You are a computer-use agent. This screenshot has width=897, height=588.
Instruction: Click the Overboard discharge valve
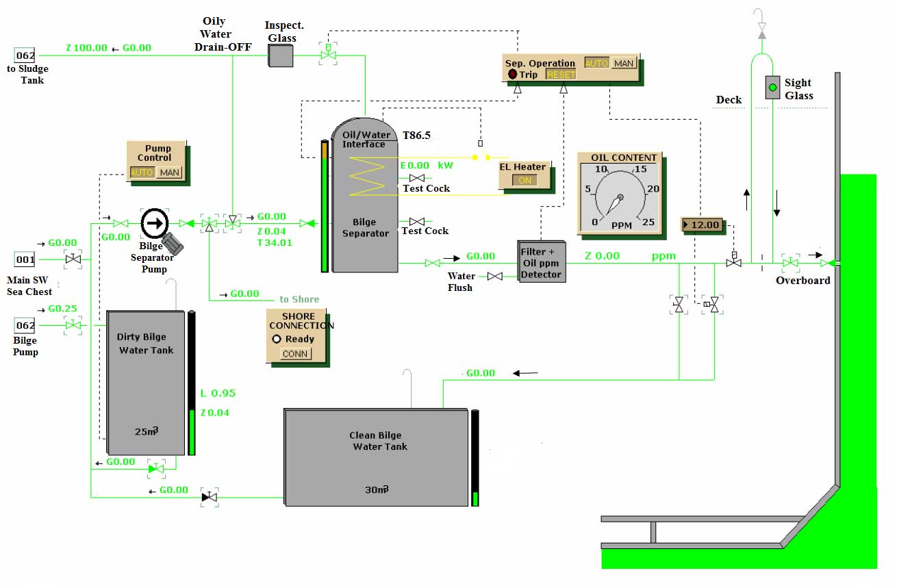pyautogui.click(x=791, y=262)
